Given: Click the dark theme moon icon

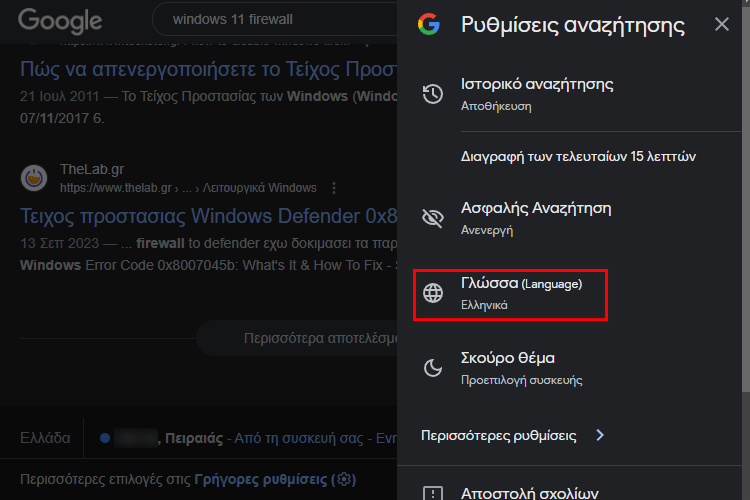Looking at the screenshot, I should click(433, 368).
